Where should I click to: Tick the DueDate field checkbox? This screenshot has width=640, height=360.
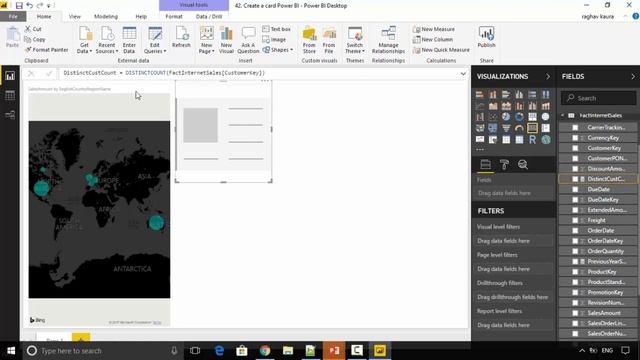(575, 189)
